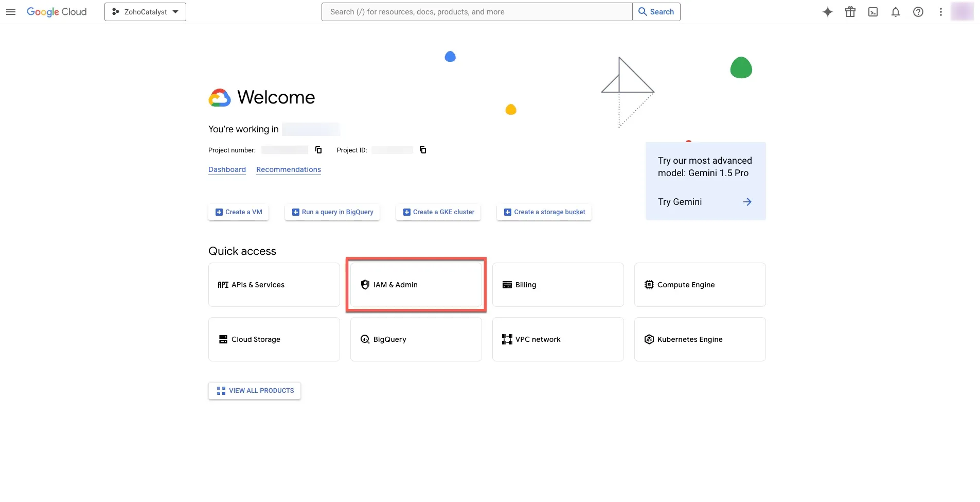Copy the project number
The image size is (980, 502).
coord(318,150)
